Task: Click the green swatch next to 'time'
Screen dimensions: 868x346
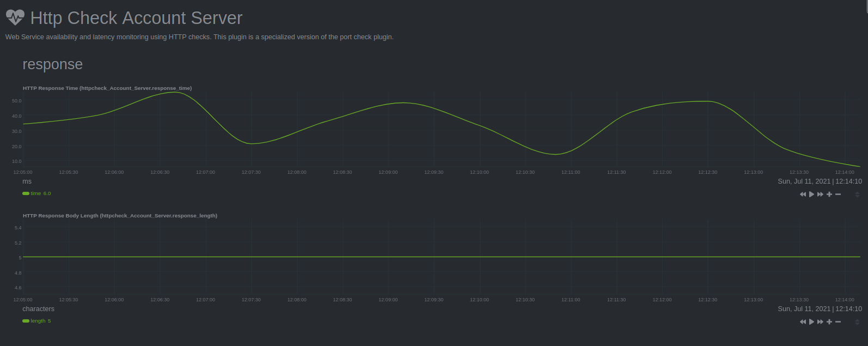Action: (26, 193)
